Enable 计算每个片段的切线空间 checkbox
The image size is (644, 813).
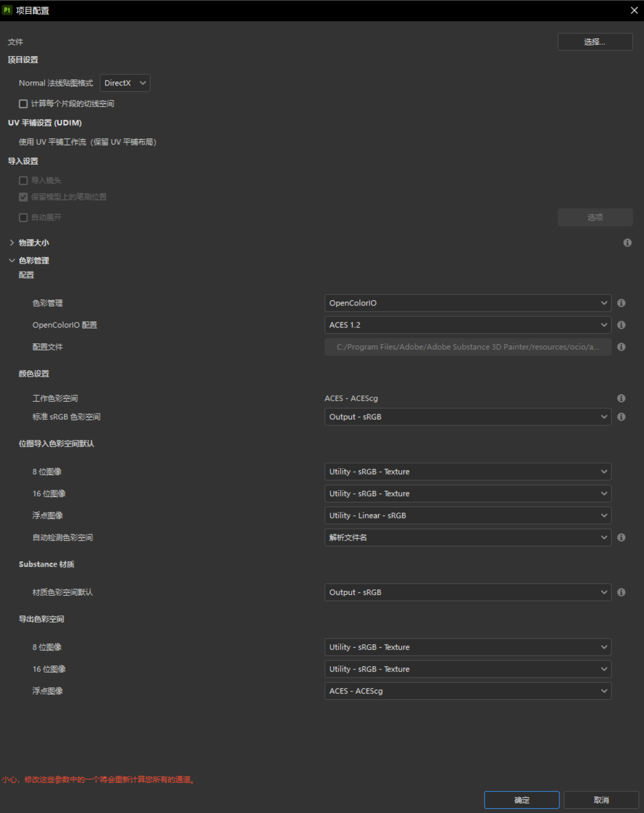(x=23, y=104)
